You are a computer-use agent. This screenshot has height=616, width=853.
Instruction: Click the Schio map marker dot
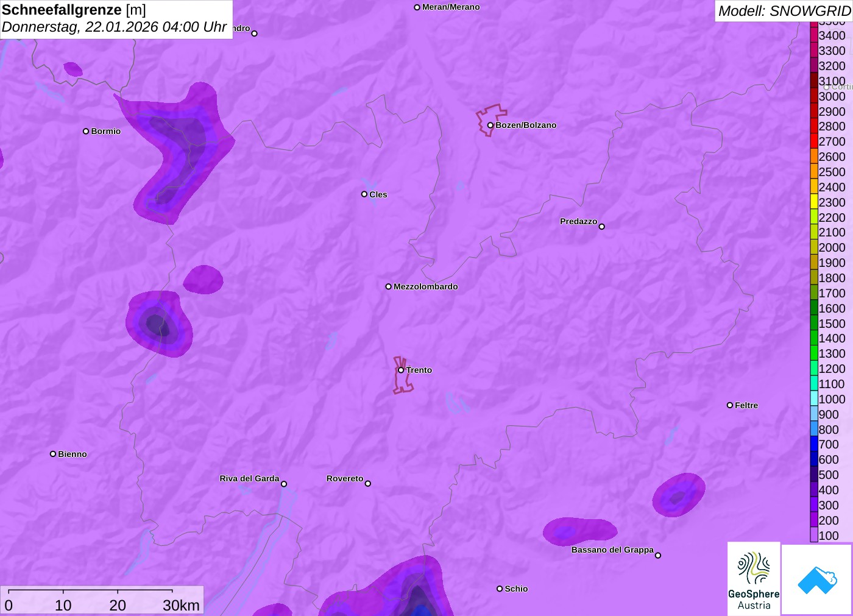point(500,589)
